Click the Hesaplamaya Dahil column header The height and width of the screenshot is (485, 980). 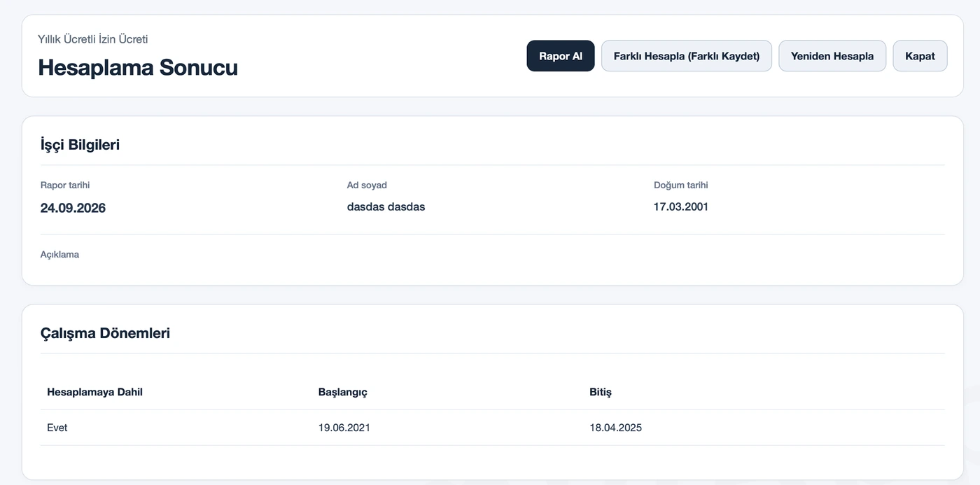pyautogui.click(x=94, y=392)
